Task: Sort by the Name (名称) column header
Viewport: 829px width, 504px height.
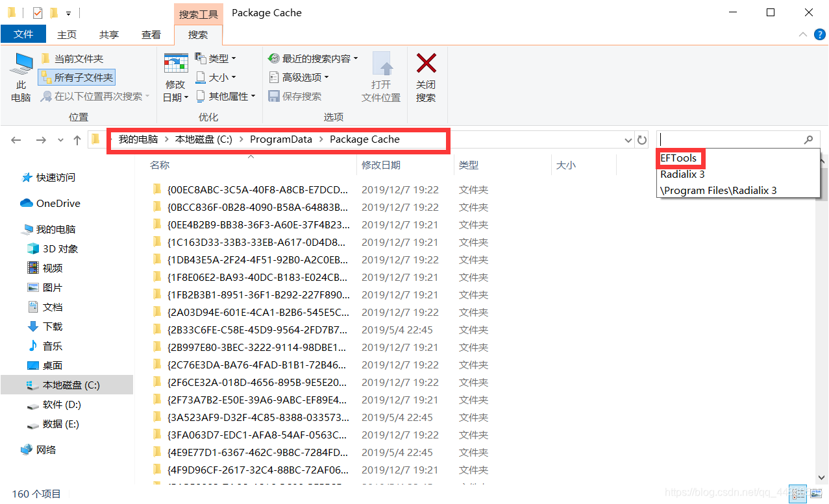Action: click(x=160, y=165)
